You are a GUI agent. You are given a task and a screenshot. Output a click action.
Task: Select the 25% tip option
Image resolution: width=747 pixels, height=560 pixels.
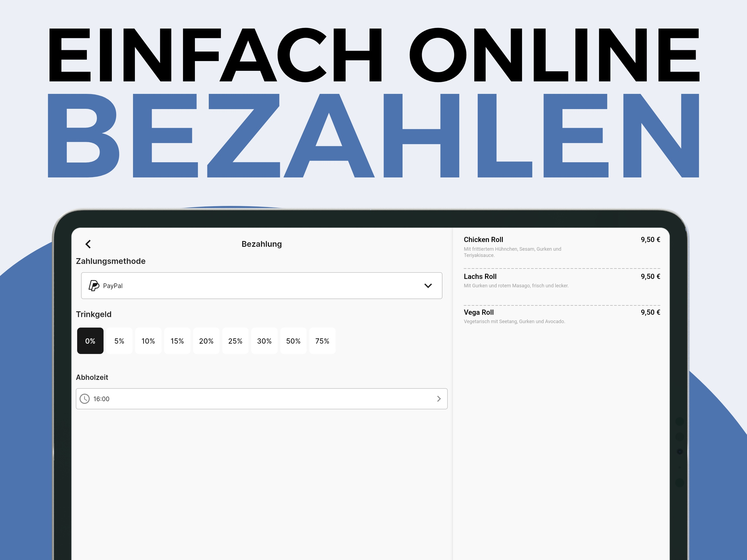click(235, 341)
